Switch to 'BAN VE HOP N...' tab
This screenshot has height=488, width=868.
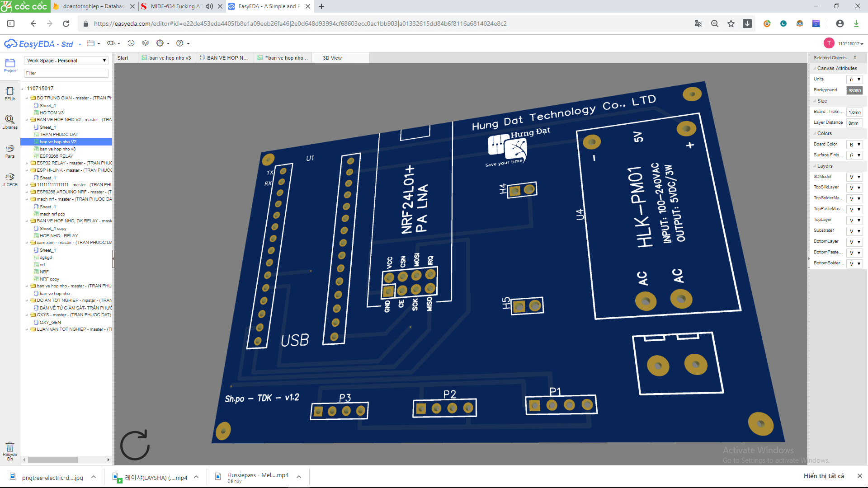click(x=224, y=58)
